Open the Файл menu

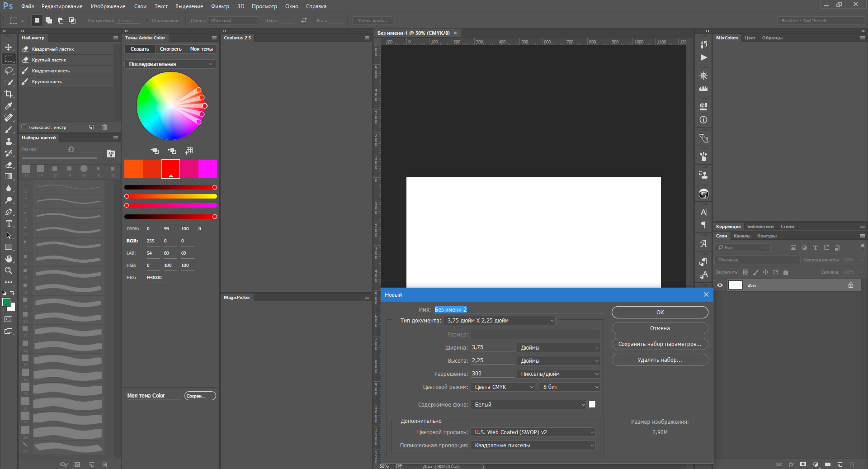[x=28, y=6]
